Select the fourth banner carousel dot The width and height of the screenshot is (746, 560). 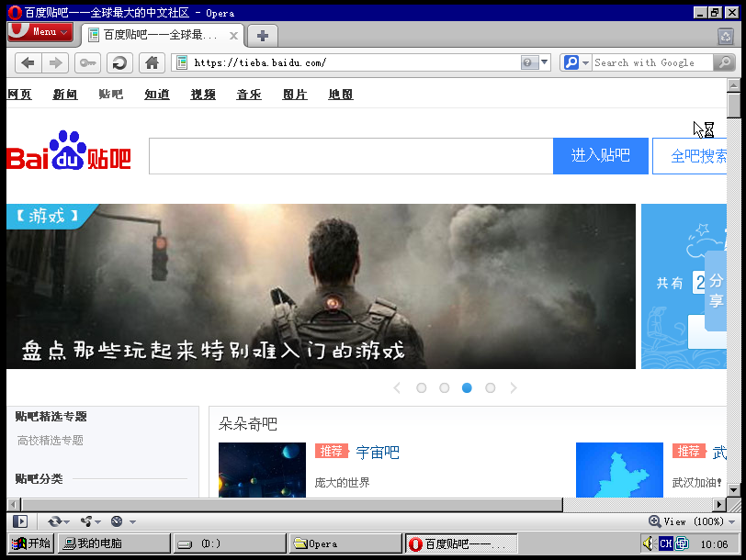[x=490, y=388]
